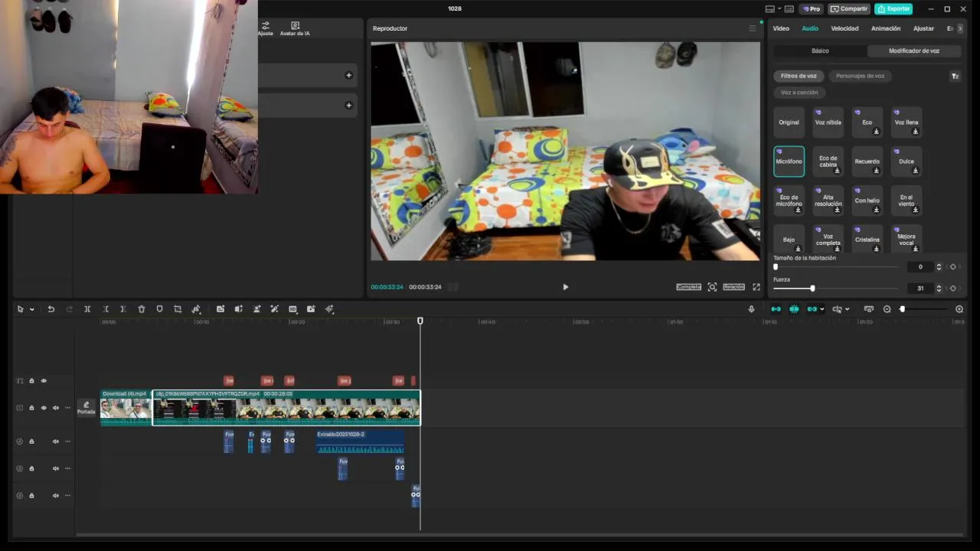Viewport: 980px width, 551px height.
Task: Switch to the Básico audio subtab
Action: 820,51
